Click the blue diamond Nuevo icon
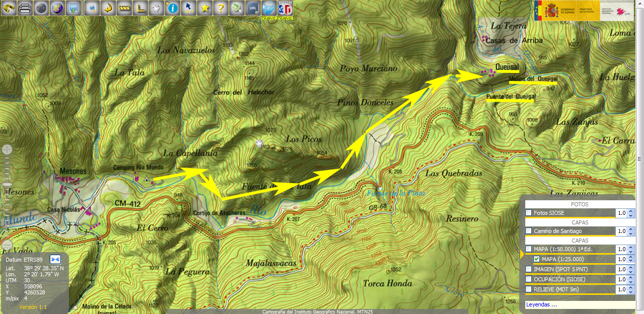 269,9
